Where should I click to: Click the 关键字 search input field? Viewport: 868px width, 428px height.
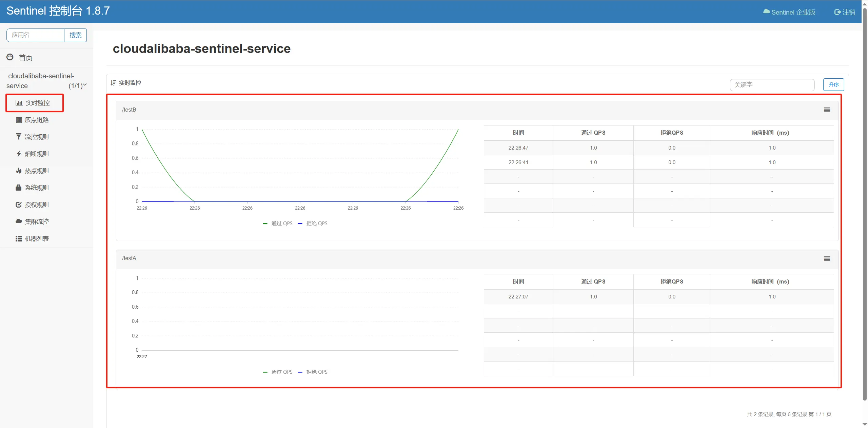point(772,85)
